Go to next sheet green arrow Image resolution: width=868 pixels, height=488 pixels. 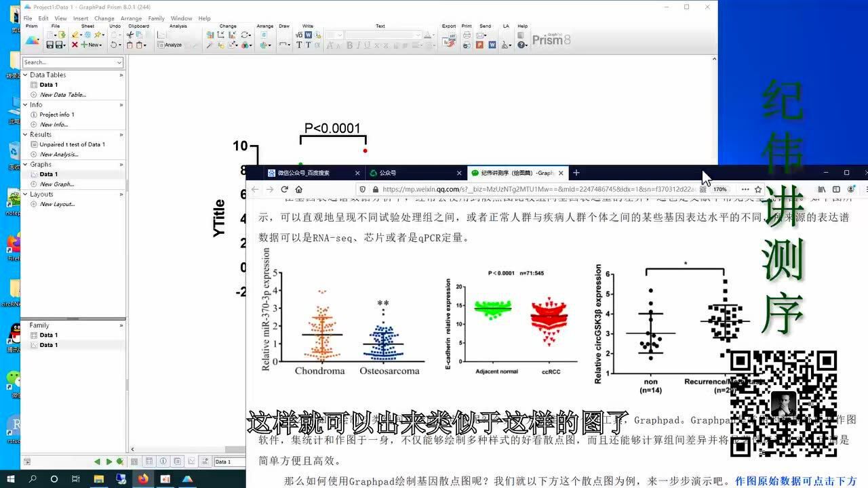click(x=109, y=462)
